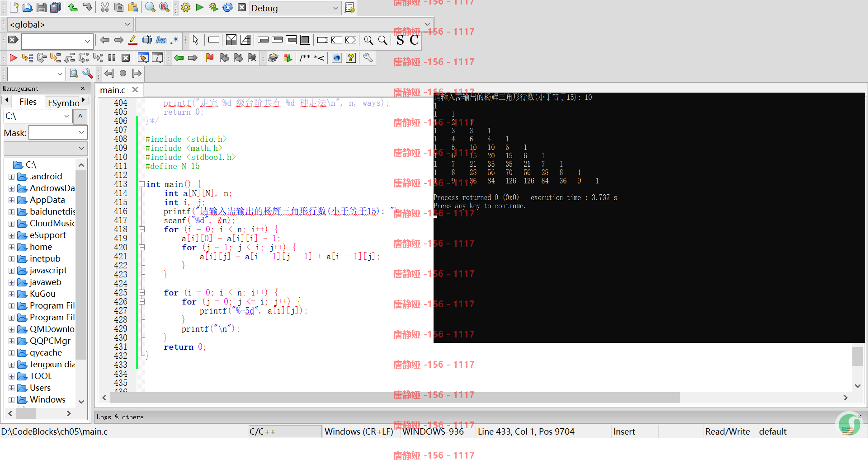Zoom out the editor with the minus magnifier

click(x=383, y=40)
